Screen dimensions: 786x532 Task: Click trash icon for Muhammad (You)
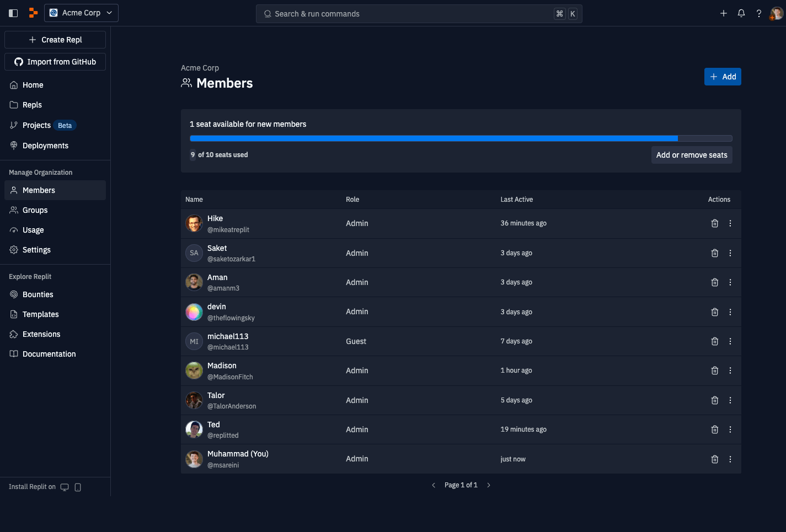click(715, 459)
